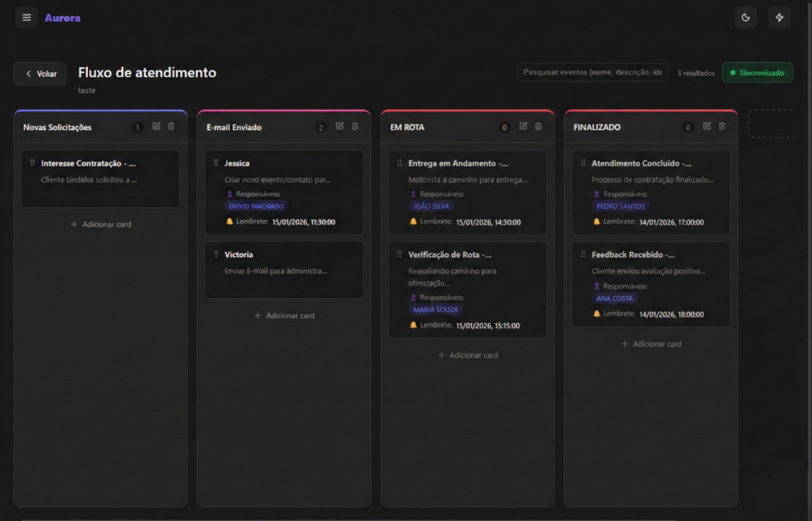Delete the FINALIZADO column

point(722,126)
